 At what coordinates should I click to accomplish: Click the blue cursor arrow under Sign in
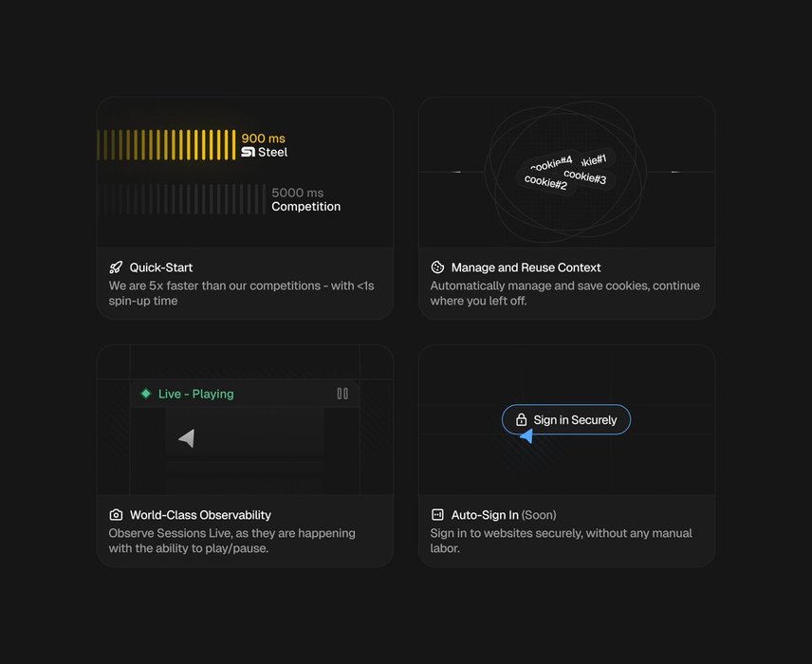tap(526, 436)
